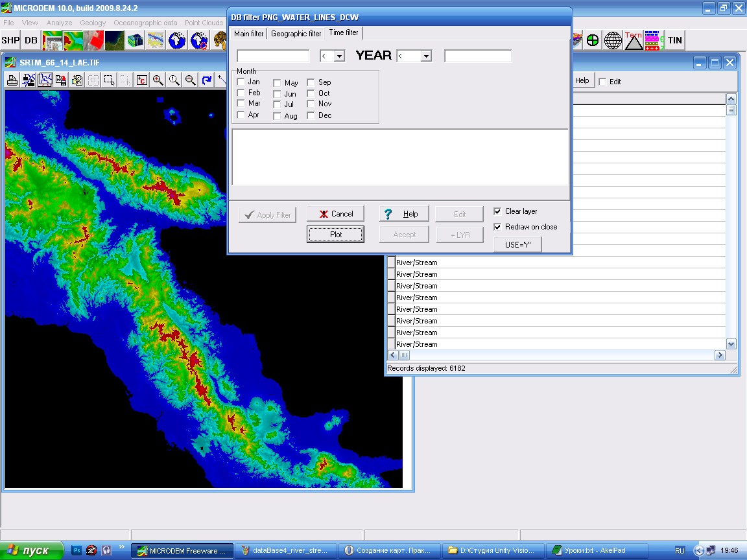Viewport: 747px width, 560px height.
Task: Click in the left YEAR input field
Action: pyautogui.click(x=273, y=56)
